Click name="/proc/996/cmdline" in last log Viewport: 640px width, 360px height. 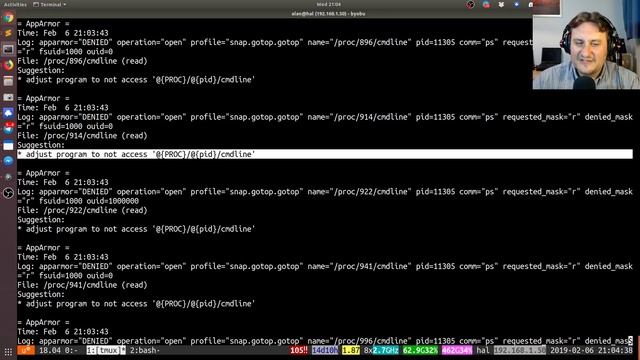tap(359, 341)
